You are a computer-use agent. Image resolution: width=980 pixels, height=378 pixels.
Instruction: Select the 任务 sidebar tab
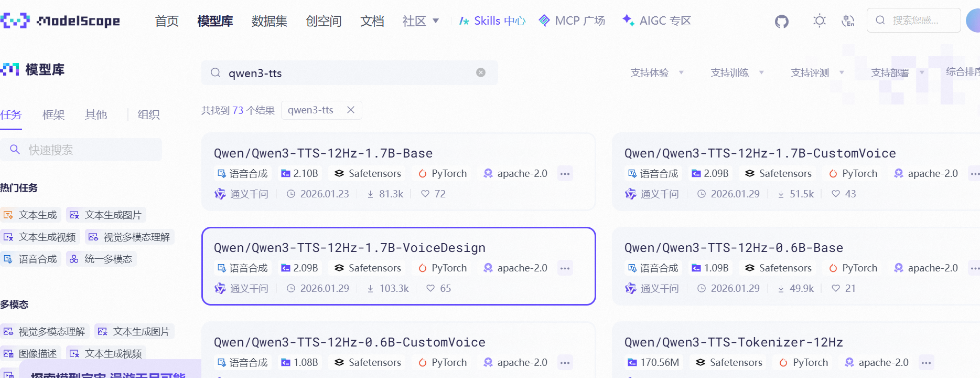(11, 114)
